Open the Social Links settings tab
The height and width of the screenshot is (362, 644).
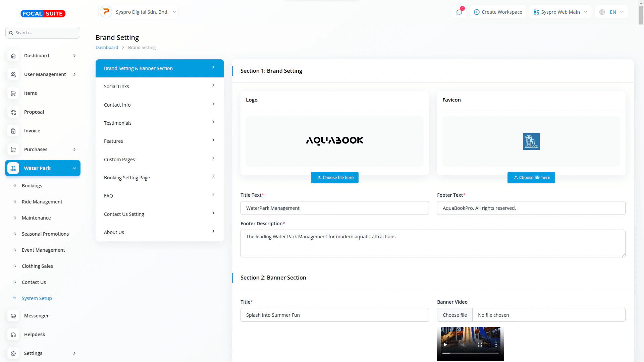point(160,86)
